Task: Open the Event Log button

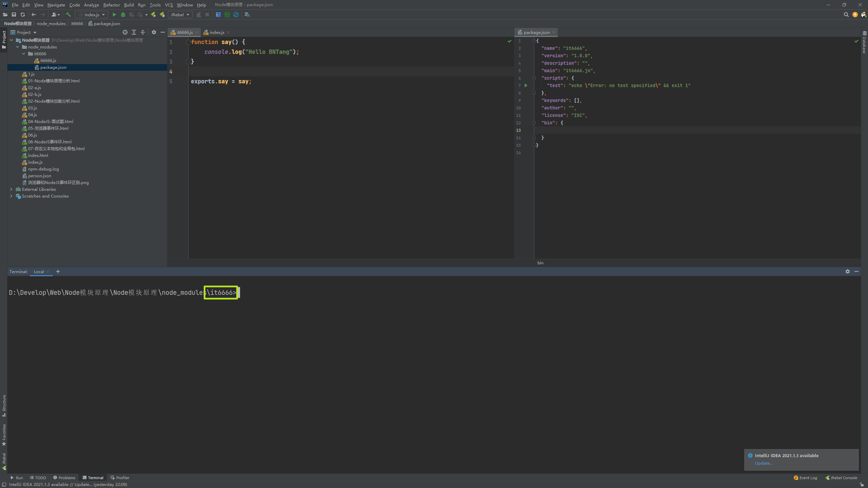Action: [805, 477]
